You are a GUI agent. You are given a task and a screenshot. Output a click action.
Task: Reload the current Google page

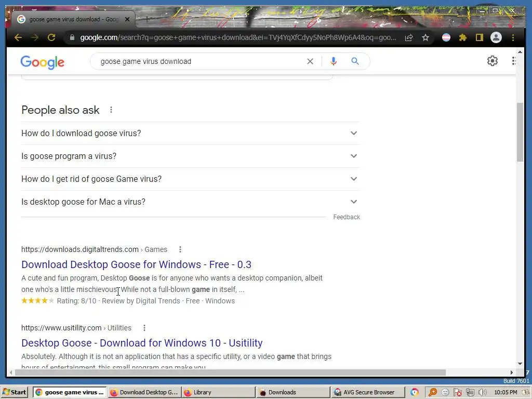click(51, 37)
